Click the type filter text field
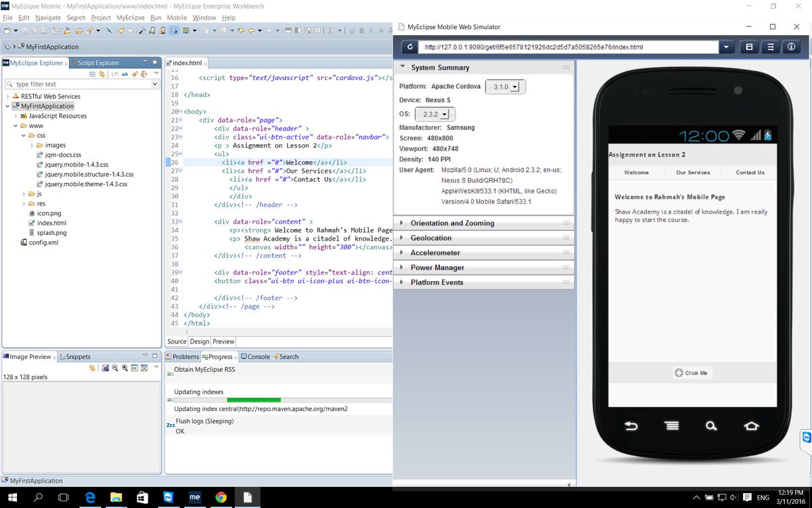Image resolution: width=812 pixels, height=508 pixels. point(80,84)
